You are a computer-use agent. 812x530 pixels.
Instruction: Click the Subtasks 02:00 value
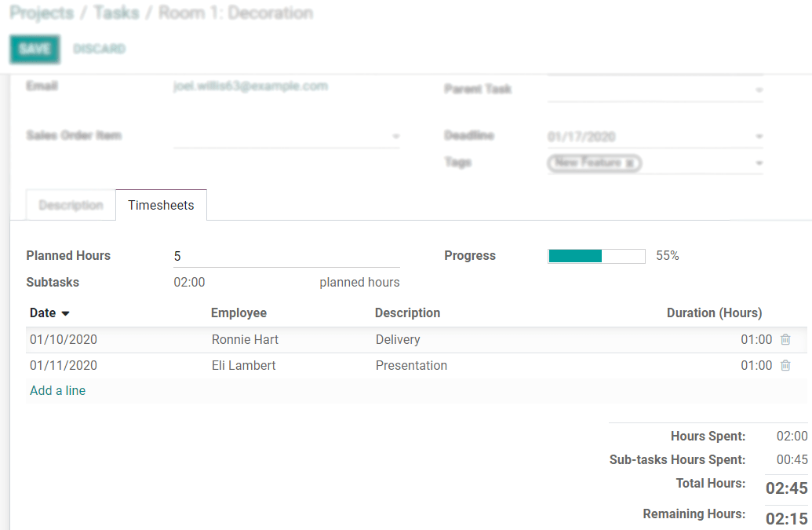coord(189,283)
